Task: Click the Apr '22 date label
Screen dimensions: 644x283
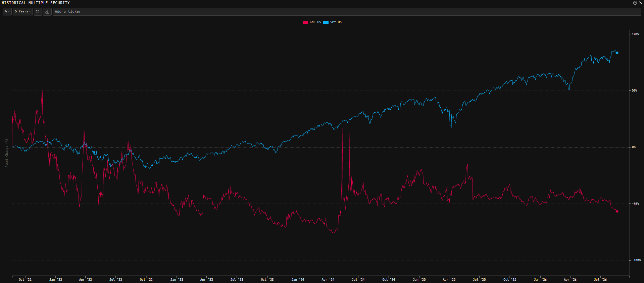Action: point(86,280)
